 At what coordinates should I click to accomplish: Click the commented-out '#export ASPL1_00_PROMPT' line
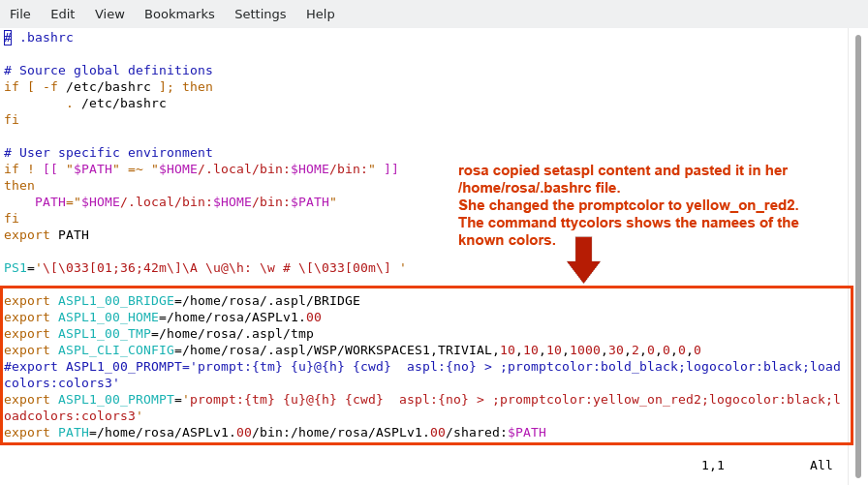421,367
